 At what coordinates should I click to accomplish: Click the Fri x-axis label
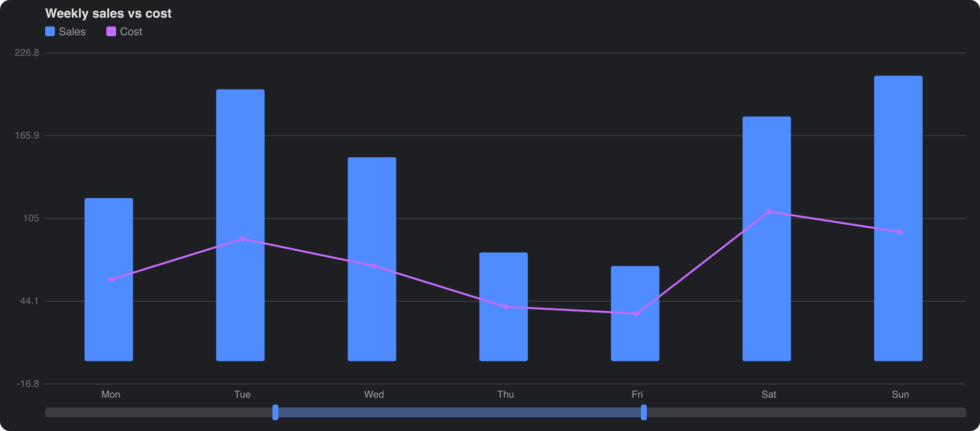tap(637, 395)
